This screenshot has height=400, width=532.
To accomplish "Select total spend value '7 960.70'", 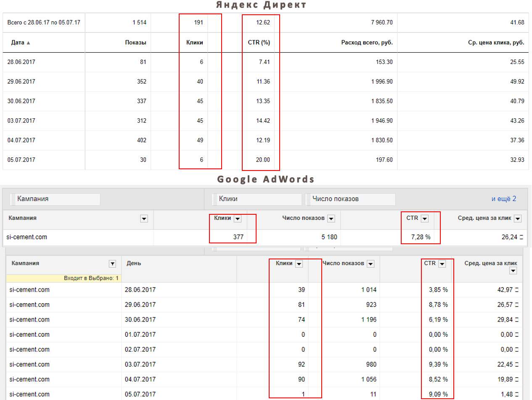I will click(x=382, y=23).
